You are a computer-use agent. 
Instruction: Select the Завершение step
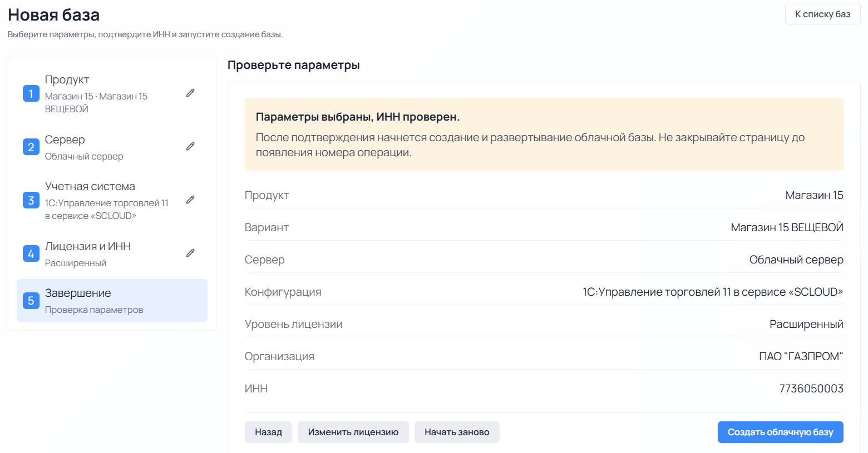tap(112, 301)
